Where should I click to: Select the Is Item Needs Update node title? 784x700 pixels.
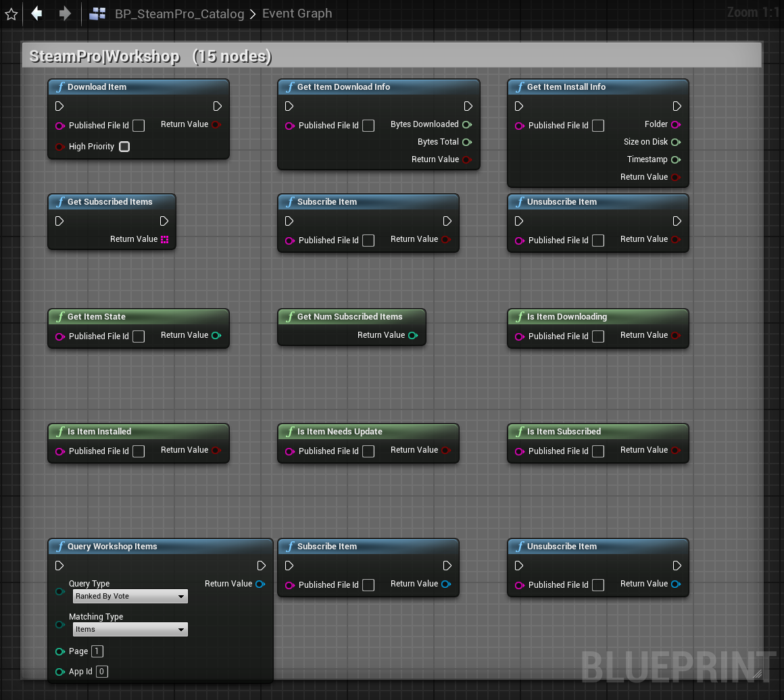(339, 432)
